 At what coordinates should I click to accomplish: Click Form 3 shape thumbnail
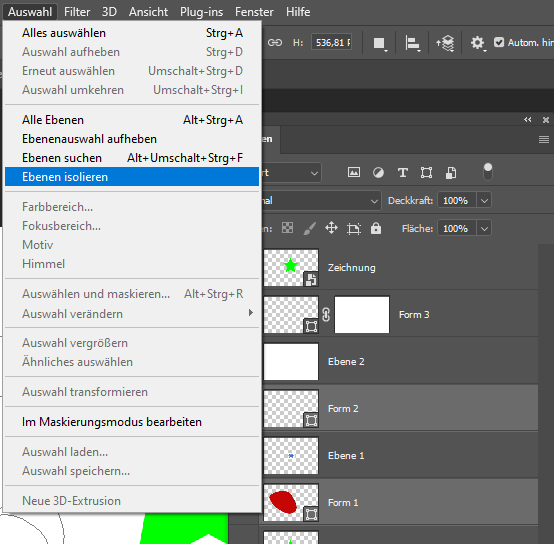(291, 315)
